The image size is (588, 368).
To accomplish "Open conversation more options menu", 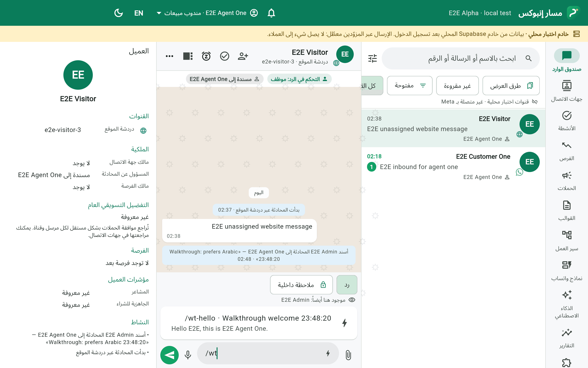I will [169, 56].
